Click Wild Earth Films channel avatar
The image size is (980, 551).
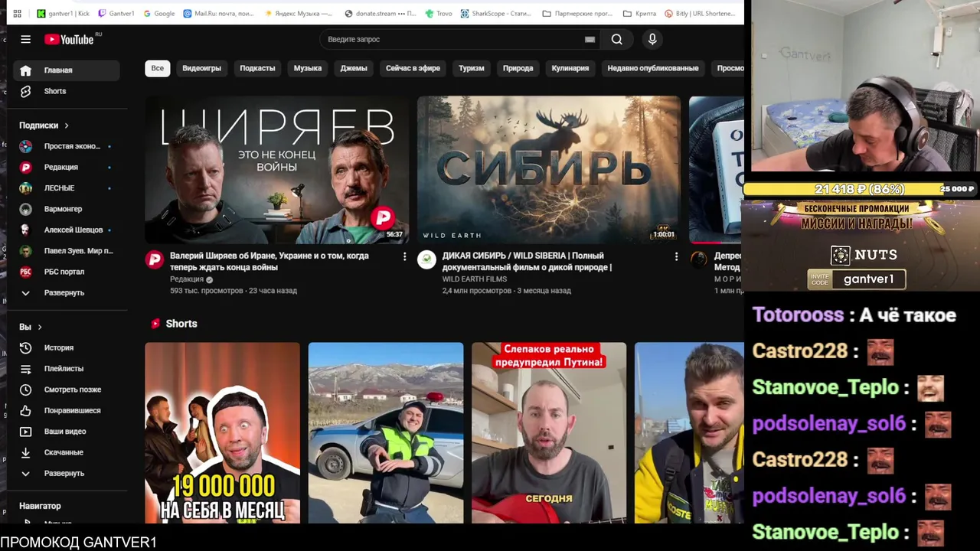point(426,259)
